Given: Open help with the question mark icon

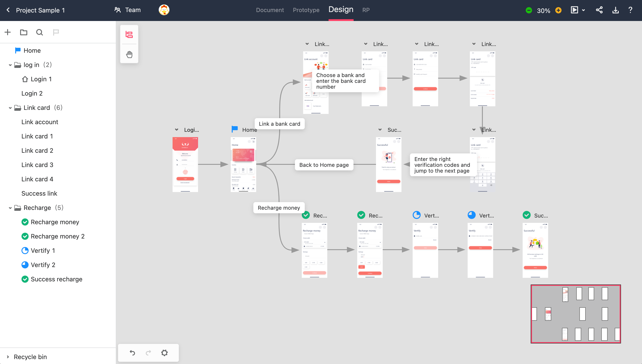Looking at the screenshot, I should pyautogui.click(x=630, y=10).
